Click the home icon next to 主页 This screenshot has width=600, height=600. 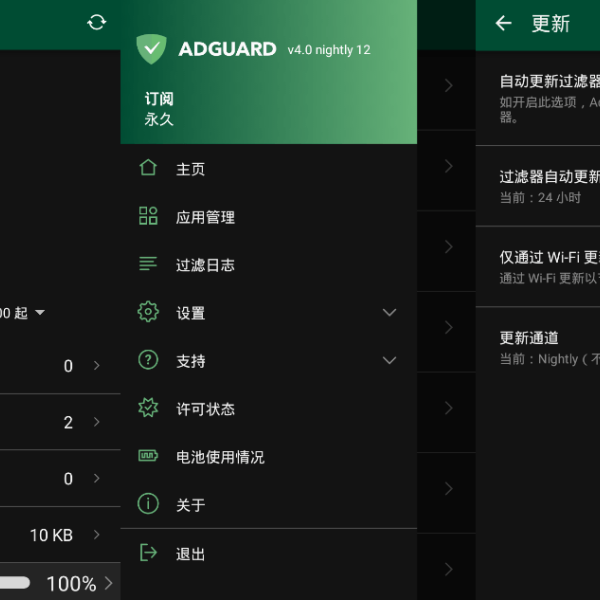coord(148,168)
